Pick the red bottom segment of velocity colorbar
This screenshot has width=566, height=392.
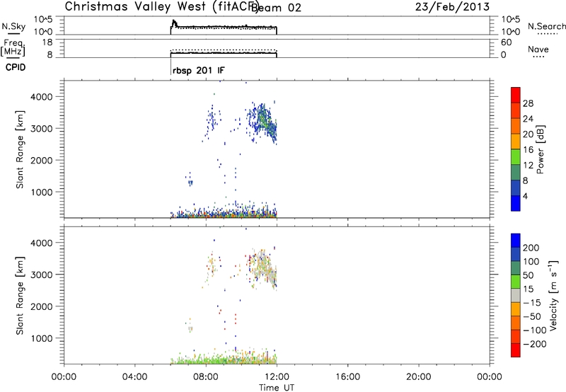point(516,350)
